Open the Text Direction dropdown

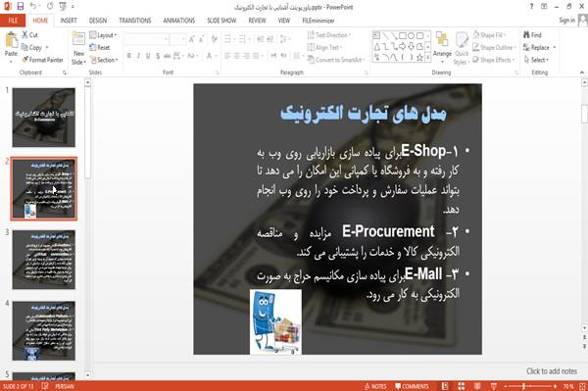(329, 35)
